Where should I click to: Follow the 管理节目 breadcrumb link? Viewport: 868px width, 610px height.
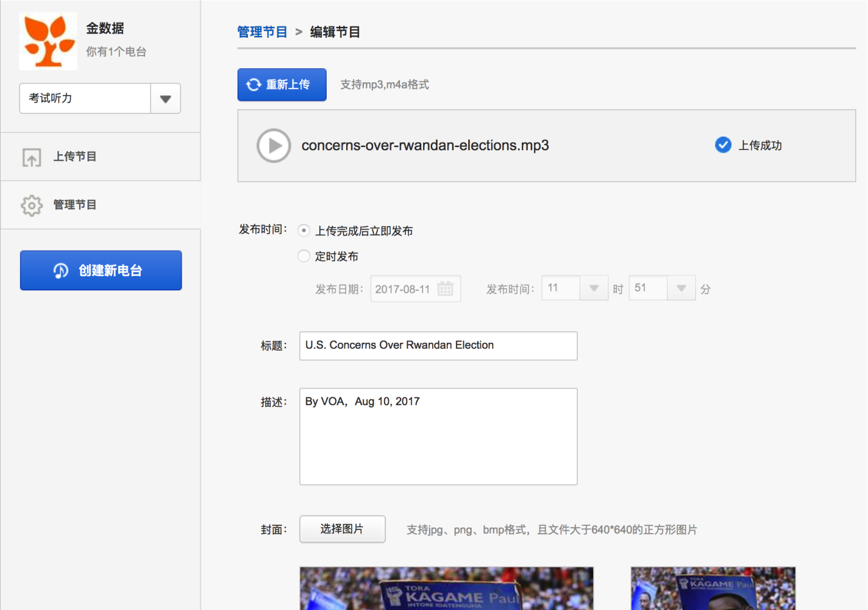click(262, 32)
